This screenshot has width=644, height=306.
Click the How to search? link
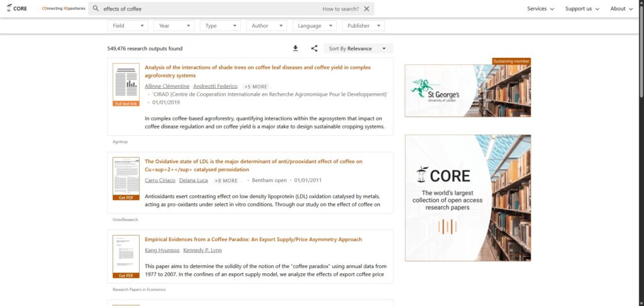click(340, 9)
